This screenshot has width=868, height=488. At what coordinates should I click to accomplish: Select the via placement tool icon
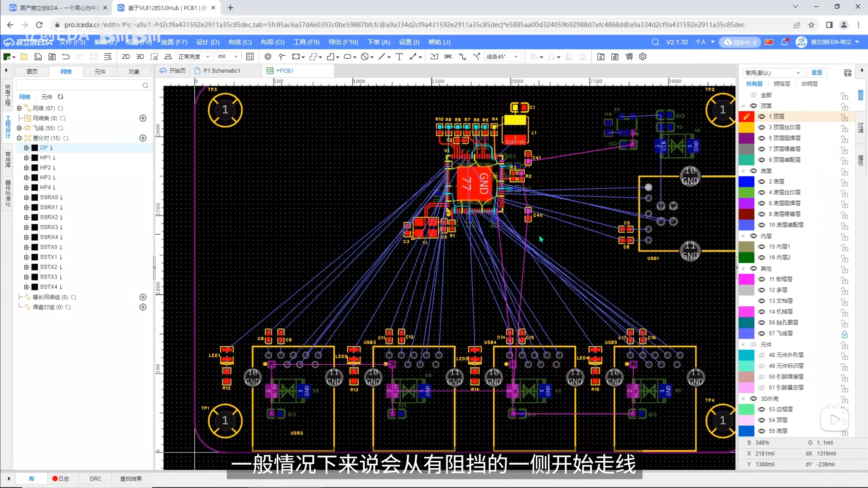click(268, 57)
